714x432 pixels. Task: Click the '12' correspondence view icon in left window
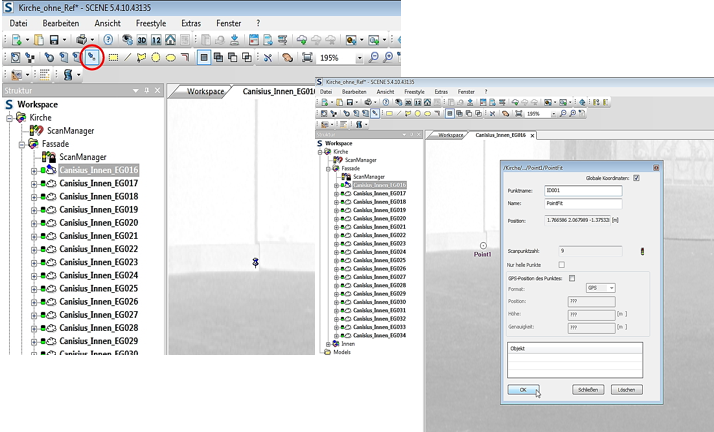156,40
